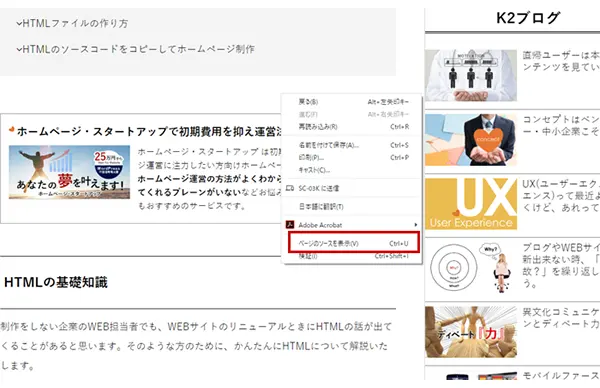This screenshot has height=388, width=600.
Task: Open the Adobe Acrobat submenu entry
Action: [x=352, y=225]
